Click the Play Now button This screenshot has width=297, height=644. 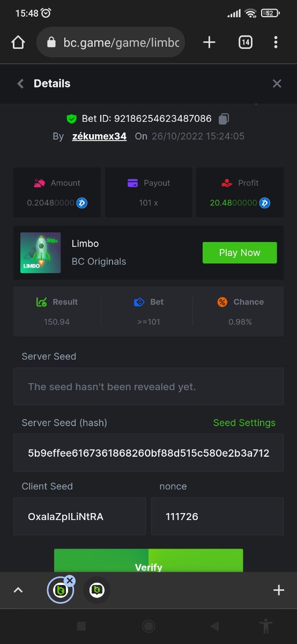point(240,253)
